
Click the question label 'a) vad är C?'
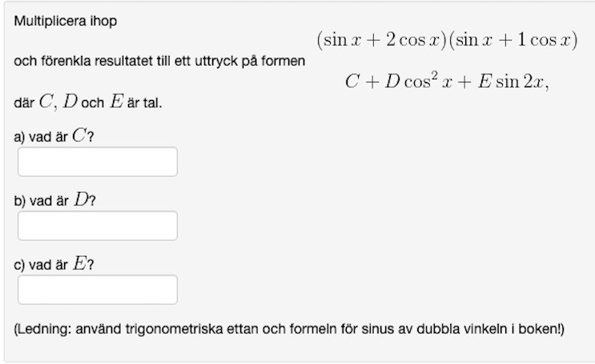point(54,137)
